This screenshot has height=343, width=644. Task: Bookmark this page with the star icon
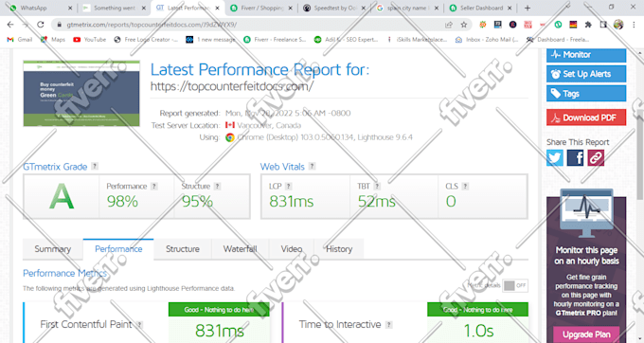[x=464, y=25]
